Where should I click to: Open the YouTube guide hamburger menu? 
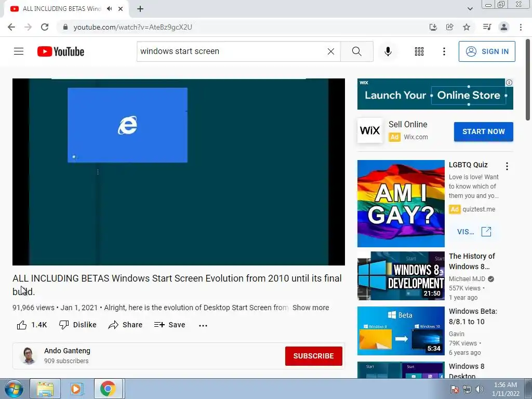(x=19, y=51)
